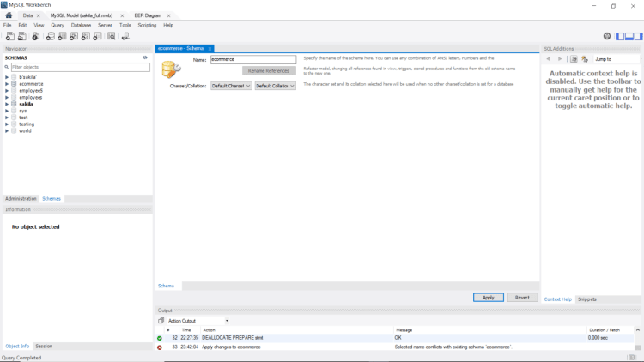
Task: Click the schema editor database icon
Action: tap(171, 69)
